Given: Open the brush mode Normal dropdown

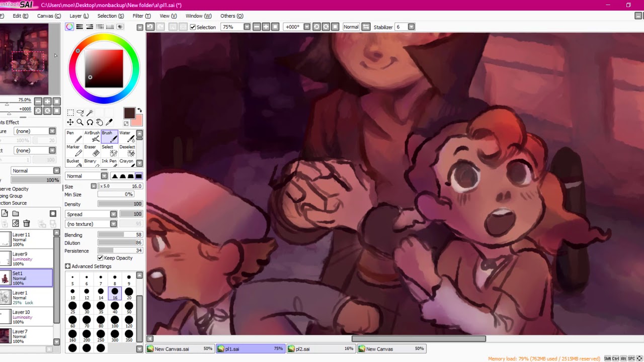Looking at the screenshot, I should [87, 176].
